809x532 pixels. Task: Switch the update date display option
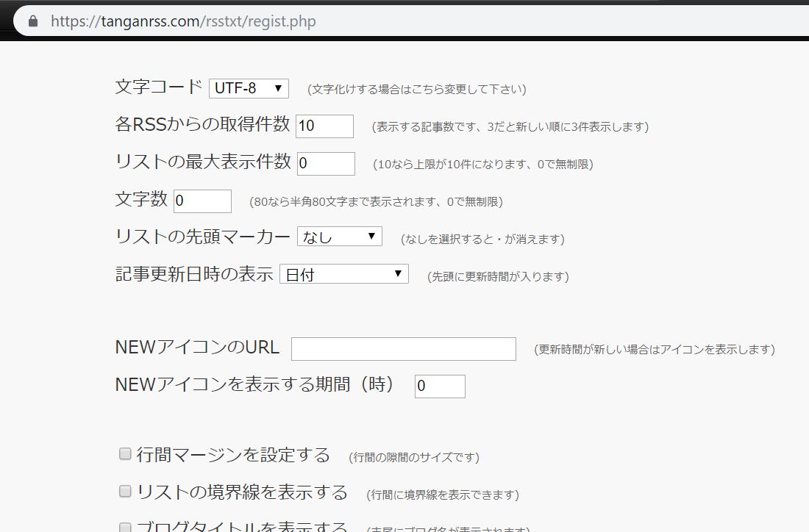345,273
